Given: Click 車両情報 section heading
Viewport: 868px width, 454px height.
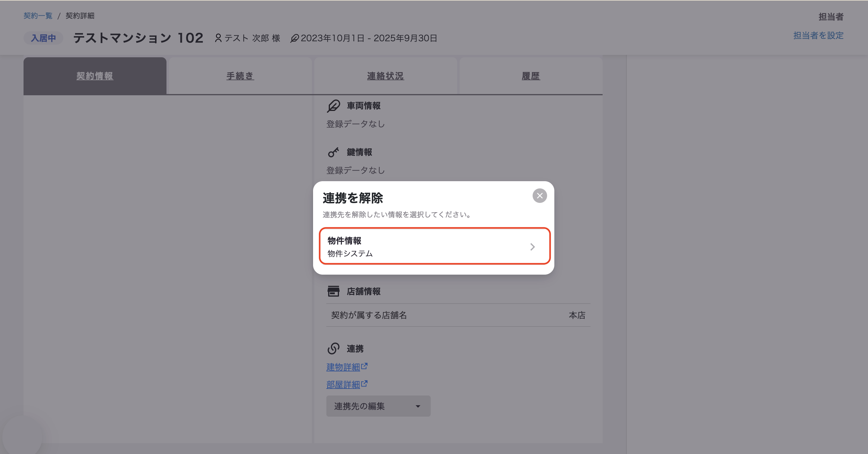Looking at the screenshot, I should coord(363,106).
